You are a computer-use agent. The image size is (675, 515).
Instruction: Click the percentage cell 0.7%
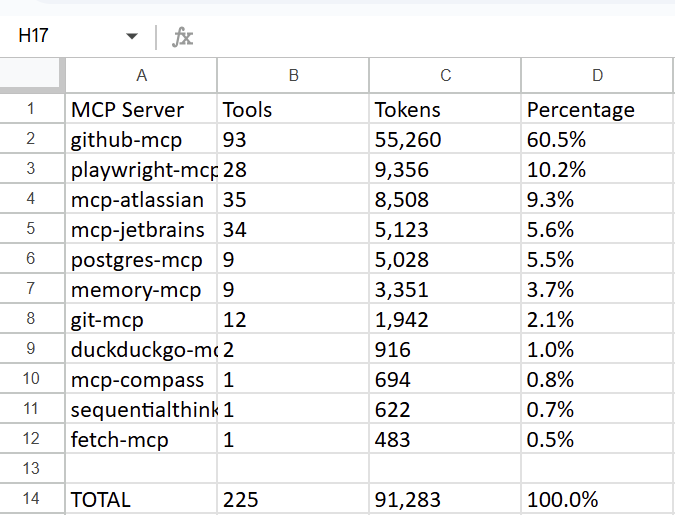[x=597, y=409]
